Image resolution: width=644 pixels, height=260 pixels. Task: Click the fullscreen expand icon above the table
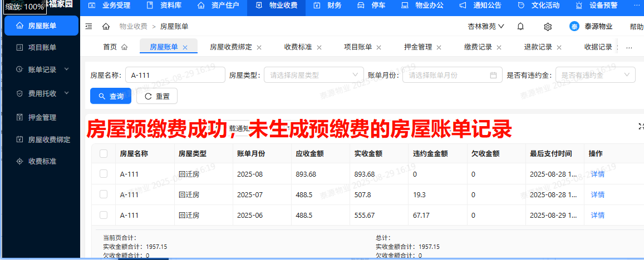[x=641, y=127]
